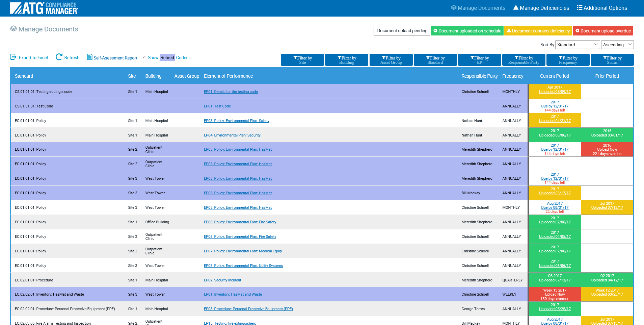The height and width of the screenshot is (325, 644).
Task: Open EP01: Inventory: HazMat and Waste link
Action: pos(233,294)
